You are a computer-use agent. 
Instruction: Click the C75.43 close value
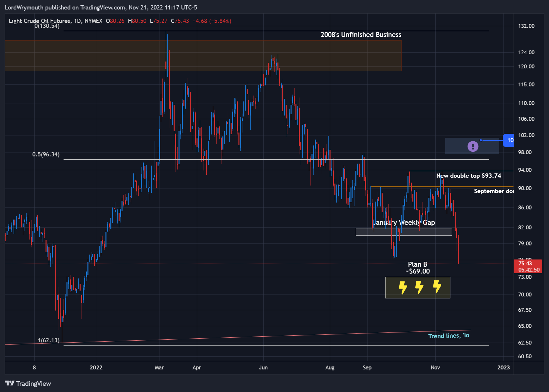(180, 21)
